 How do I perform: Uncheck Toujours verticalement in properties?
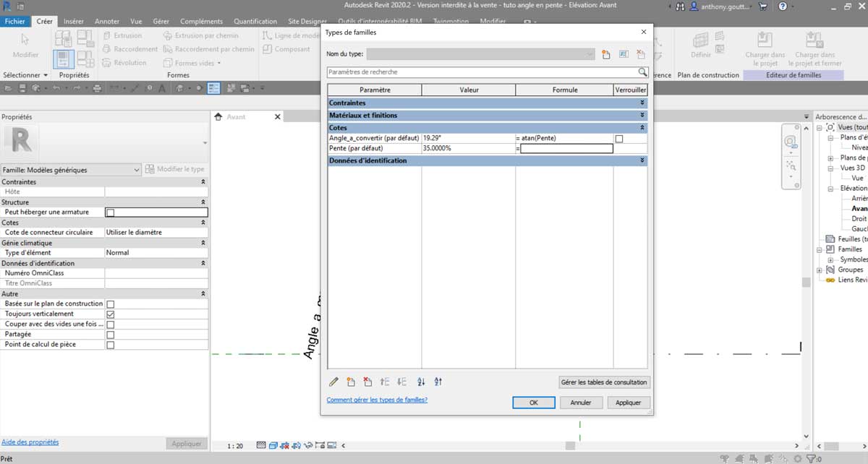pos(110,314)
